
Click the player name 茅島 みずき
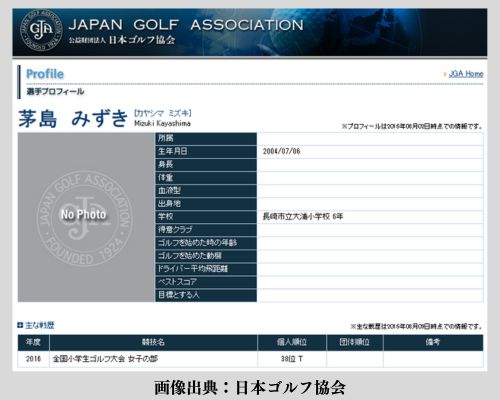[x=73, y=118]
